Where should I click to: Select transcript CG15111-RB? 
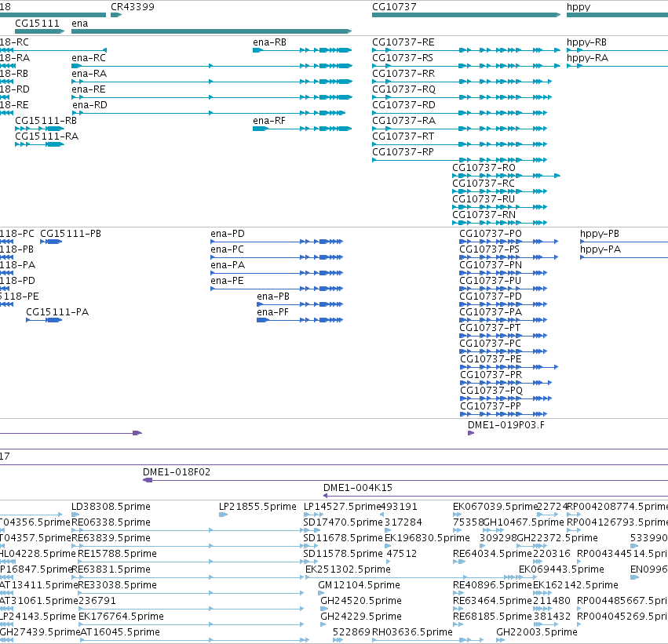(39, 129)
